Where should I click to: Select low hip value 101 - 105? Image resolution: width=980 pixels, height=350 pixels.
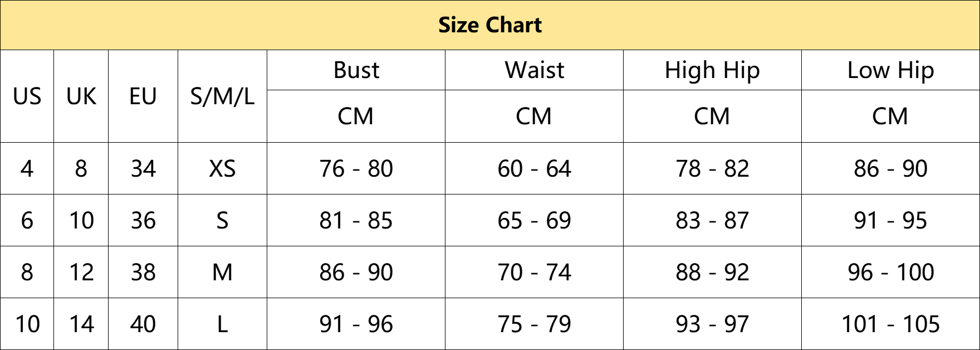click(x=890, y=324)
